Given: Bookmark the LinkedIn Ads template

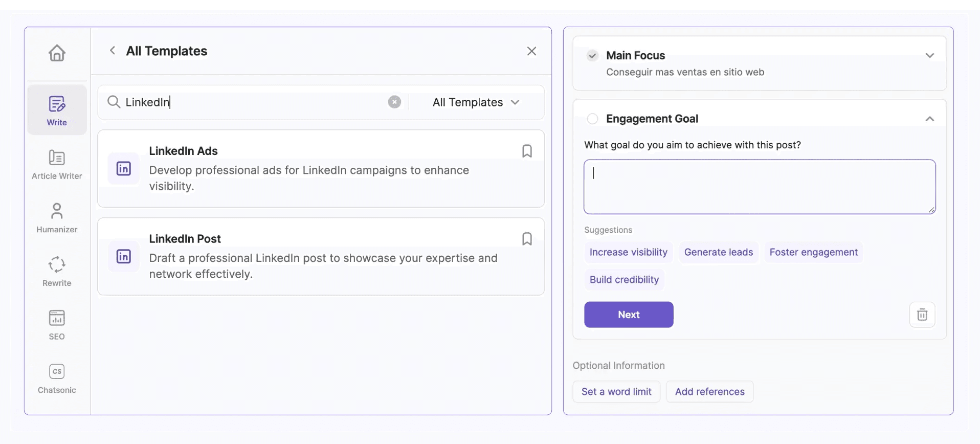Looking at the screenshot, I should pyautogui.click(x=527, y=151).
